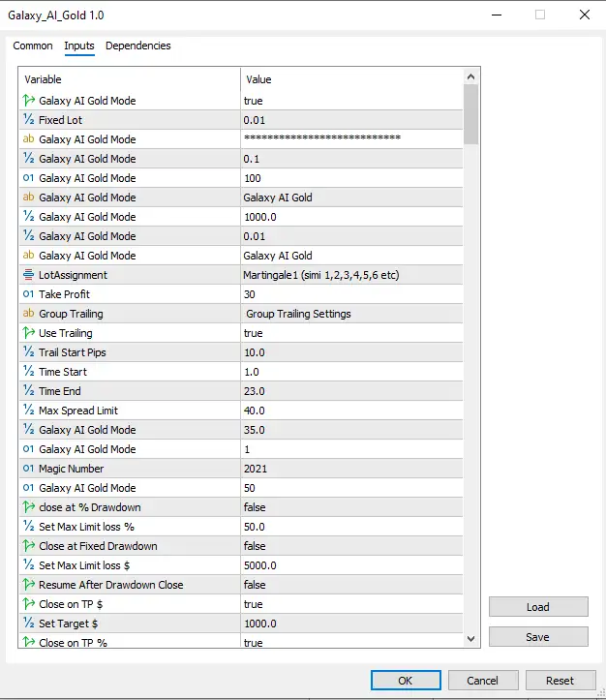Open the Dependencies tab
This screenshot has height=700, width=606.
[x=137, y=46]
